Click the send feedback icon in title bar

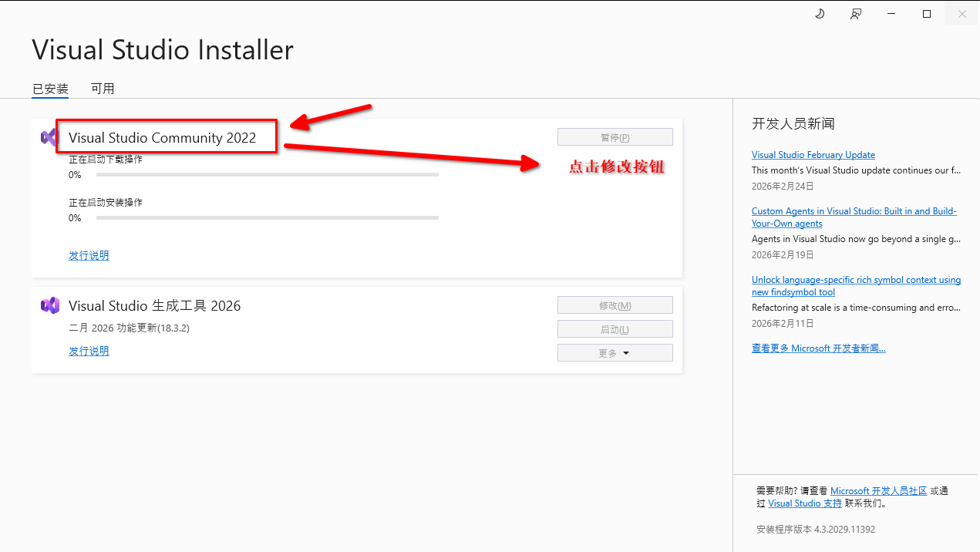click(x=855, y=14)
